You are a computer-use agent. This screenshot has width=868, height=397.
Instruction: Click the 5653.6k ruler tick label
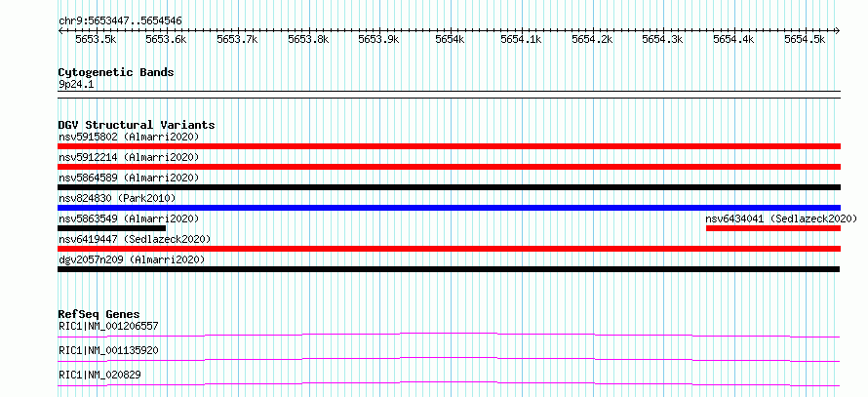[167, 39]
